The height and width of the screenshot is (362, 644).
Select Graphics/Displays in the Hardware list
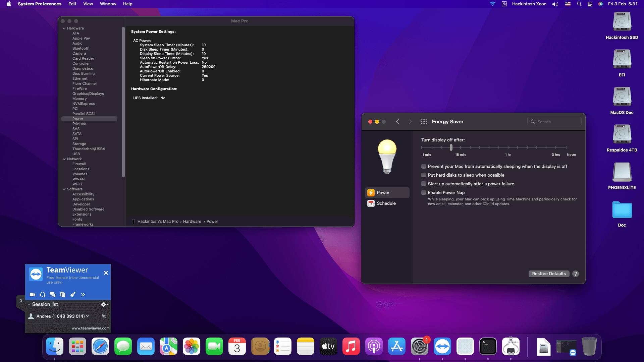coord(88,94)
